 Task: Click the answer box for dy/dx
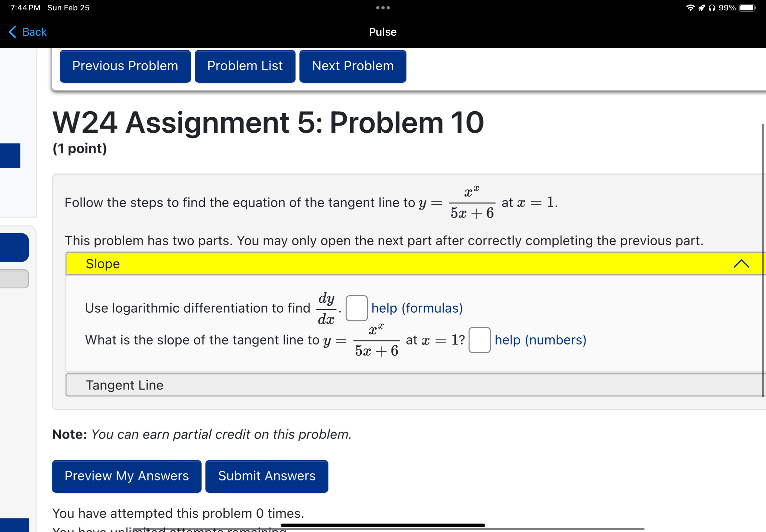tap(356, 308)
